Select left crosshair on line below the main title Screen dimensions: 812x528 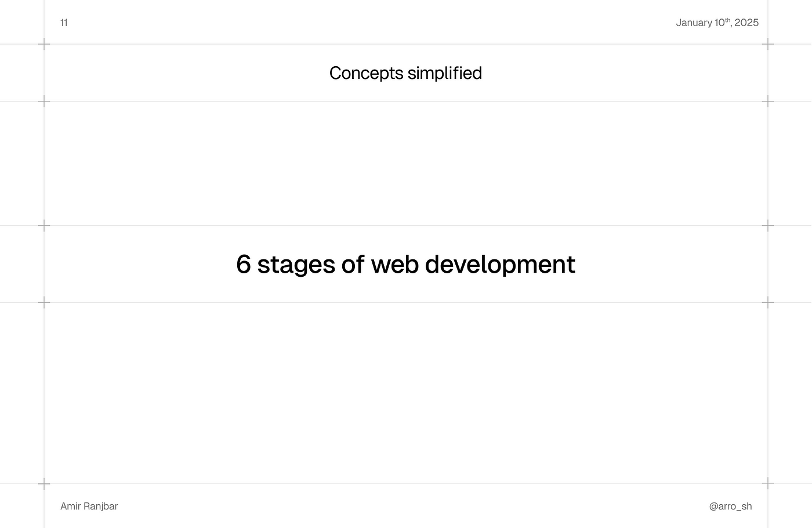click(44, 302)
